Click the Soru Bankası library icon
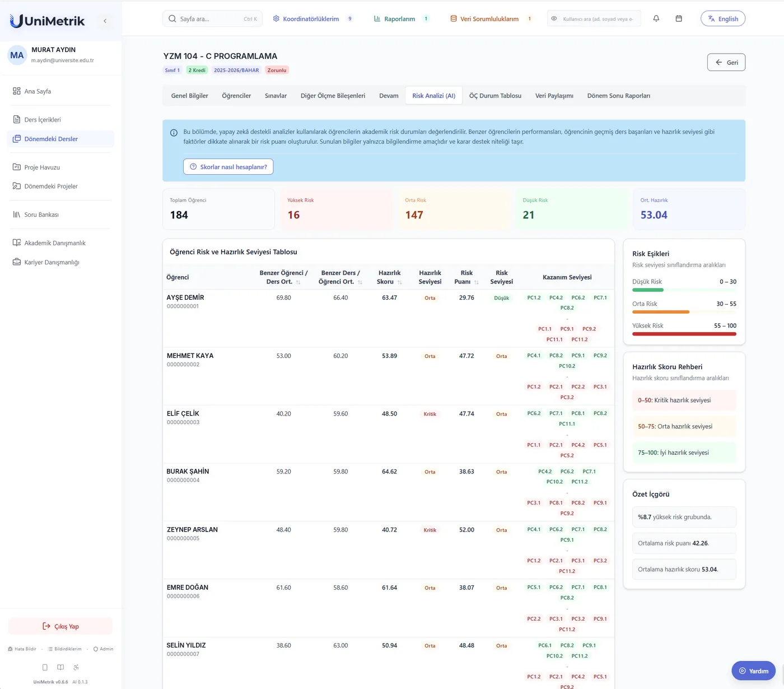 17,215
